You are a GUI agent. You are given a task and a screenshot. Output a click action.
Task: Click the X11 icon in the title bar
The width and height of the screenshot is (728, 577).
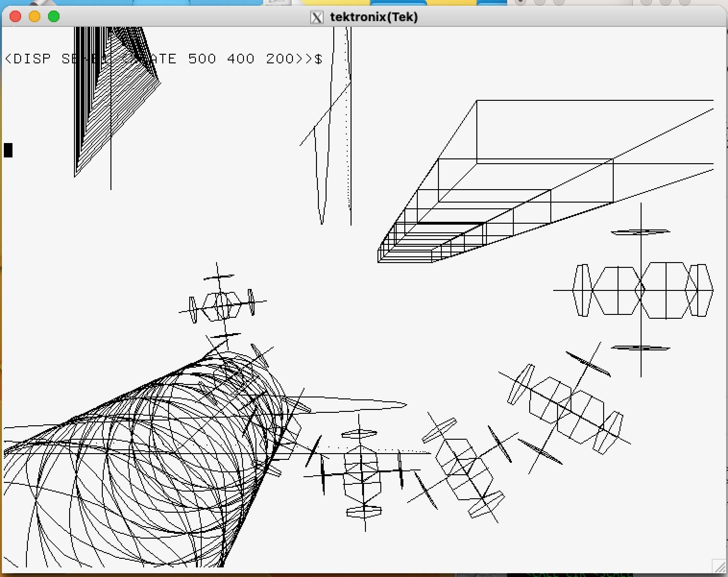click(x=317, y=17)
